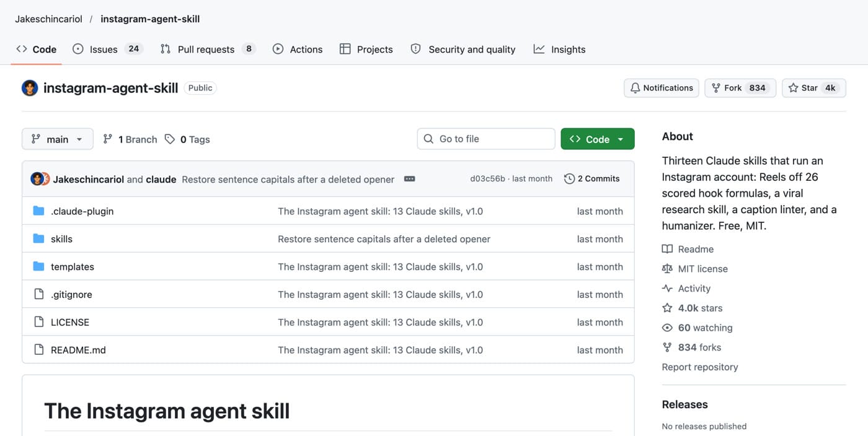The width and height of the screenshot is (868, 436).
Task: View the 4.0k stars link
Action: point(692,308)
